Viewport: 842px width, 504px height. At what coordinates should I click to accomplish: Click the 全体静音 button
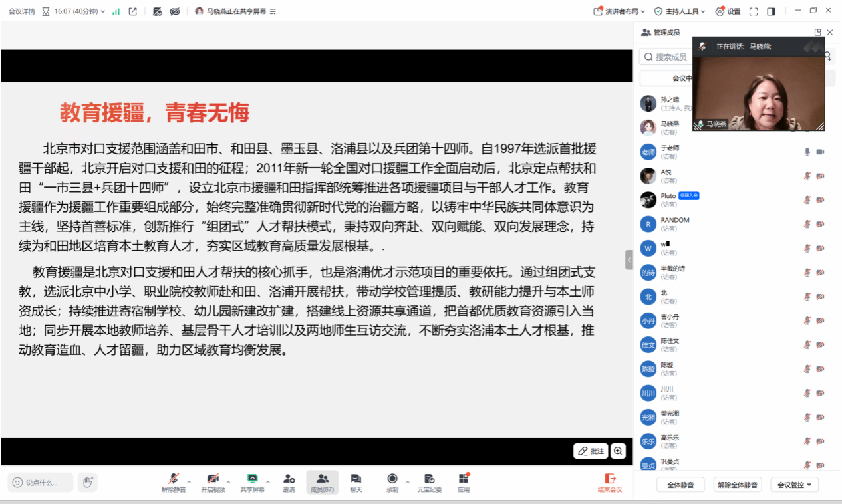pos(680,485)
